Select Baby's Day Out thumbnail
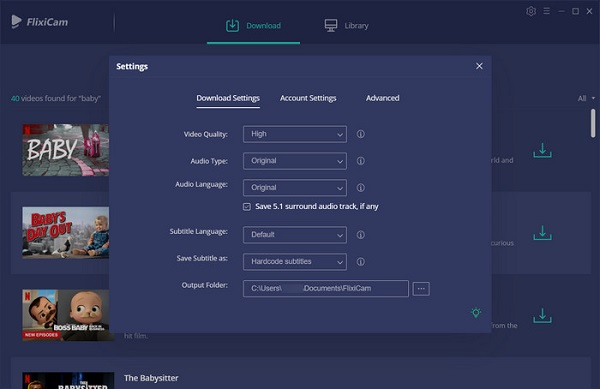Image resolution: width=600 pixels, height=389 pixels. 65,233
